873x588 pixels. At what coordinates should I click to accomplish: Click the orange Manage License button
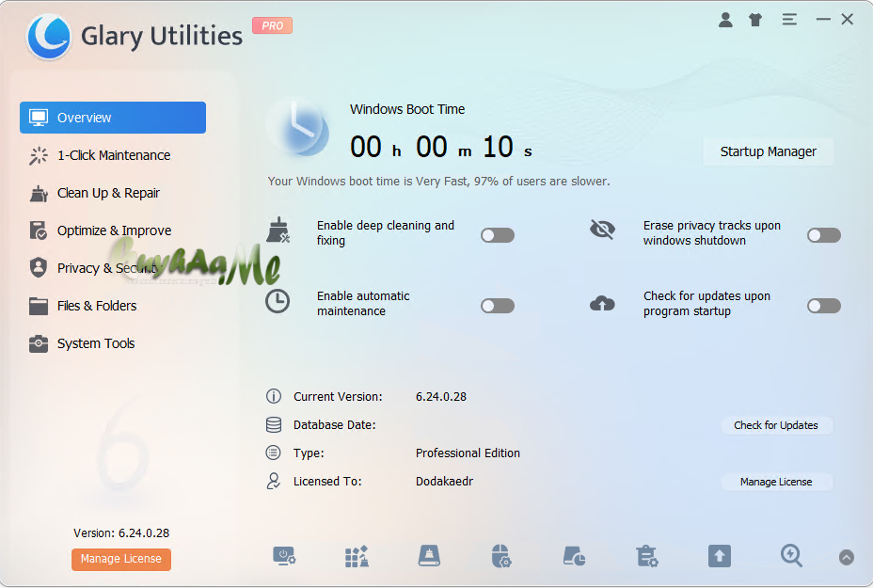point(120,559)
